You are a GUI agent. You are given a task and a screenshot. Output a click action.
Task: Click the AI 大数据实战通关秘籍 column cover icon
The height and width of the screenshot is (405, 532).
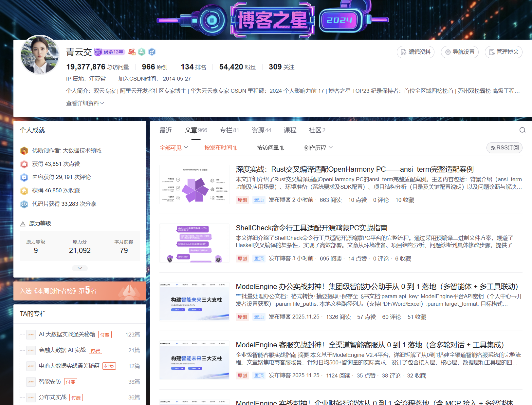point(31,335)
